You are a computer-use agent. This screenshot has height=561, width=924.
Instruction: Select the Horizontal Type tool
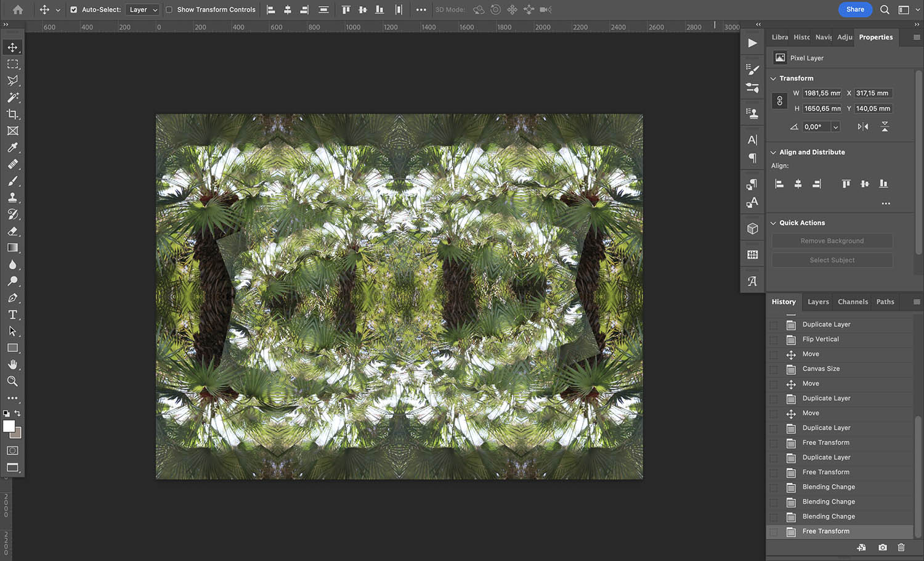point(12,314)
